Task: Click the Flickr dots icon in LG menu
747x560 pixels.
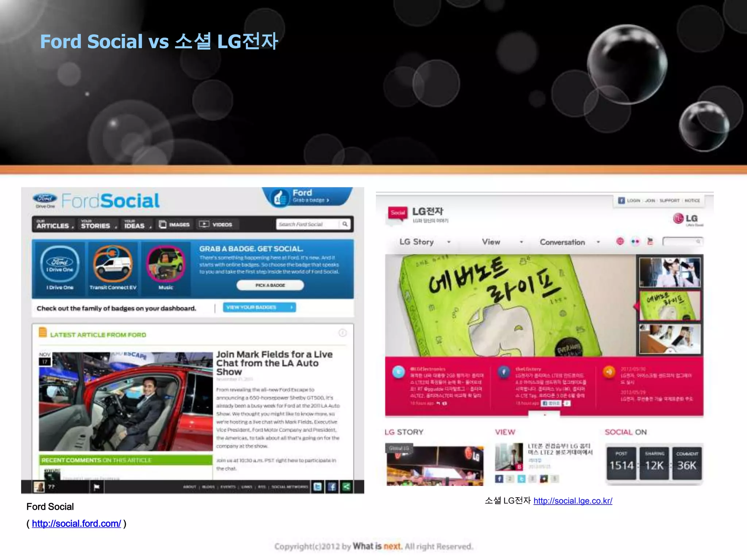Action: pos(635,241)
